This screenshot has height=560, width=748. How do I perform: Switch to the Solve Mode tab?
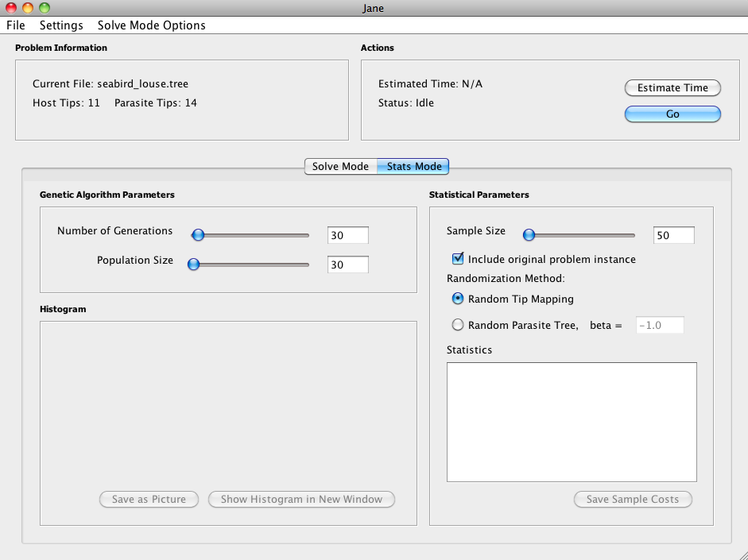point(340,166)
